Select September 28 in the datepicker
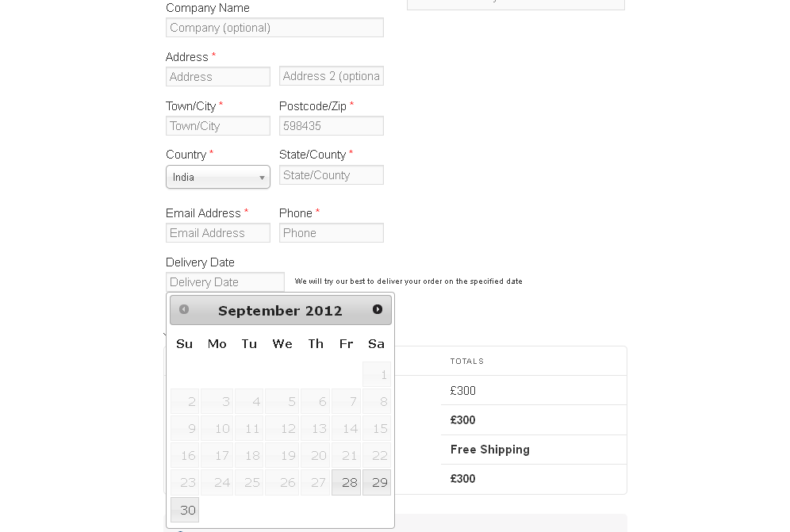 [x=346, y=482]
